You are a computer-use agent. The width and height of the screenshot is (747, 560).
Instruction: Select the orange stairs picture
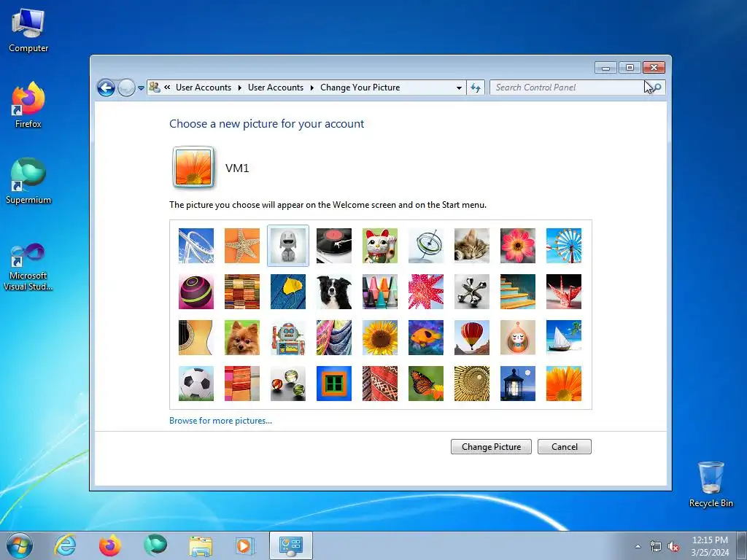tap(518, 292)
